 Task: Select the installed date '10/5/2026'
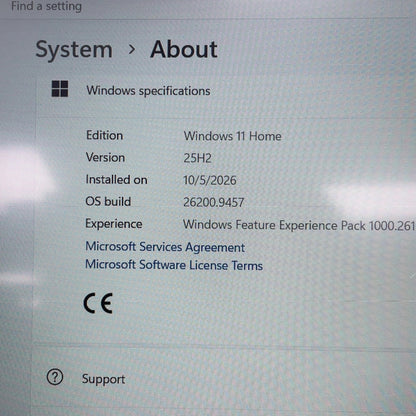point(210,180)
